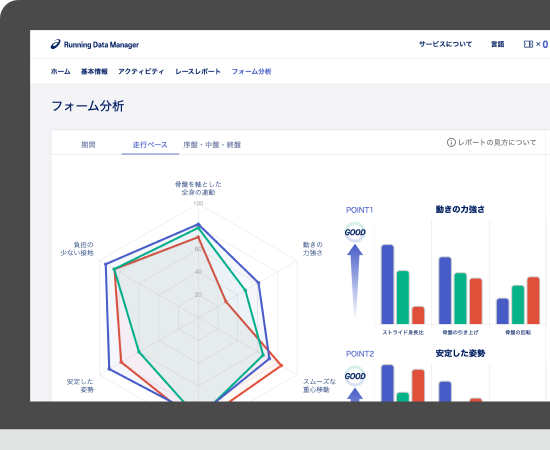Viewport: 550px width, 450px height.
Task: Click the POINT2 label
Action: pos(360,354)
